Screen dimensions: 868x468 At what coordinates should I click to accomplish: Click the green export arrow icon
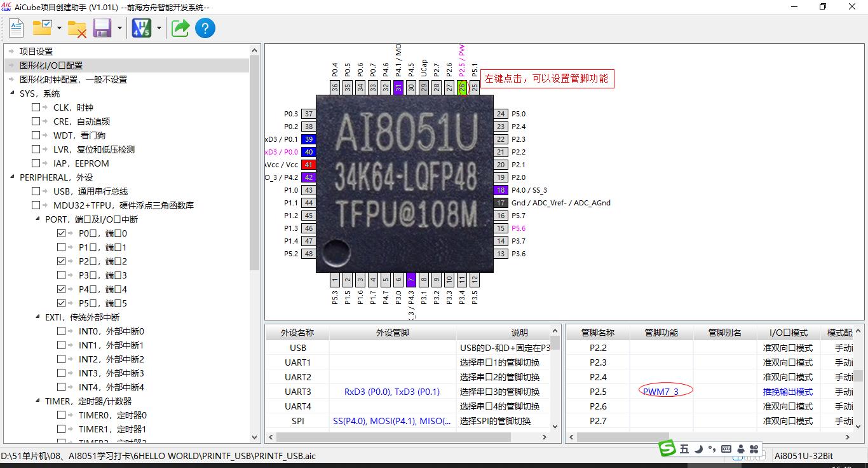tap(180, 28)
